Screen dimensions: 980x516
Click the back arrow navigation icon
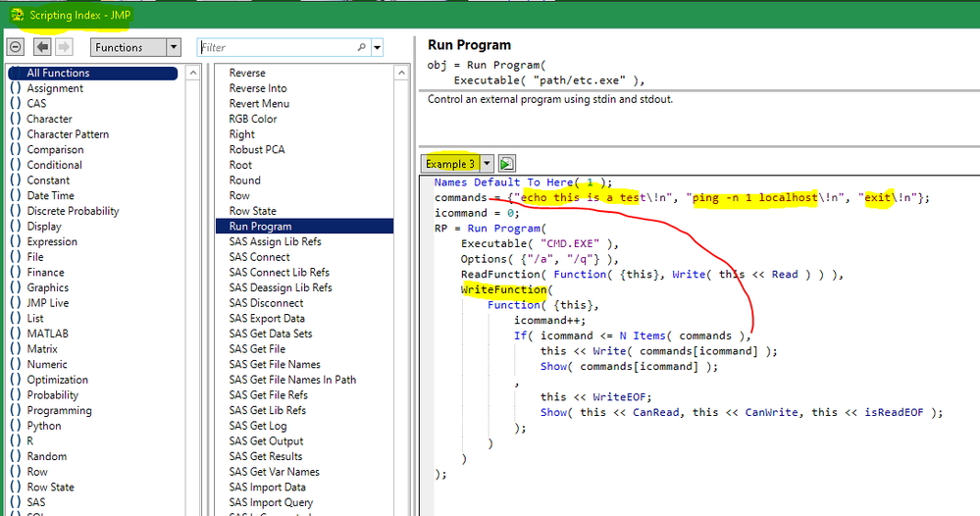(x=42, y=47)
